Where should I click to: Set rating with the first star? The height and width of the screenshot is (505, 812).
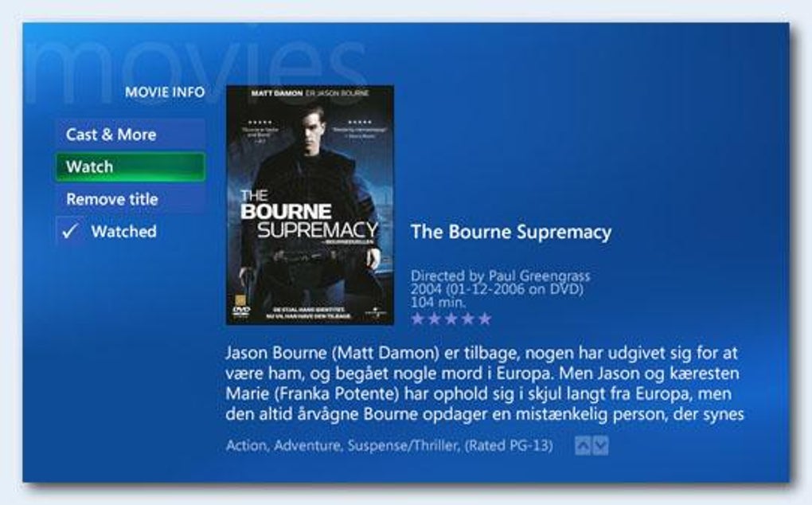pyautogui.click(x=417, y=319)
